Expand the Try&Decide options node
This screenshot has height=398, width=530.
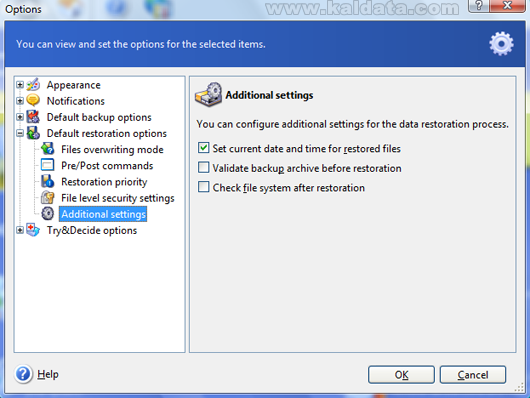pos(20,230)
